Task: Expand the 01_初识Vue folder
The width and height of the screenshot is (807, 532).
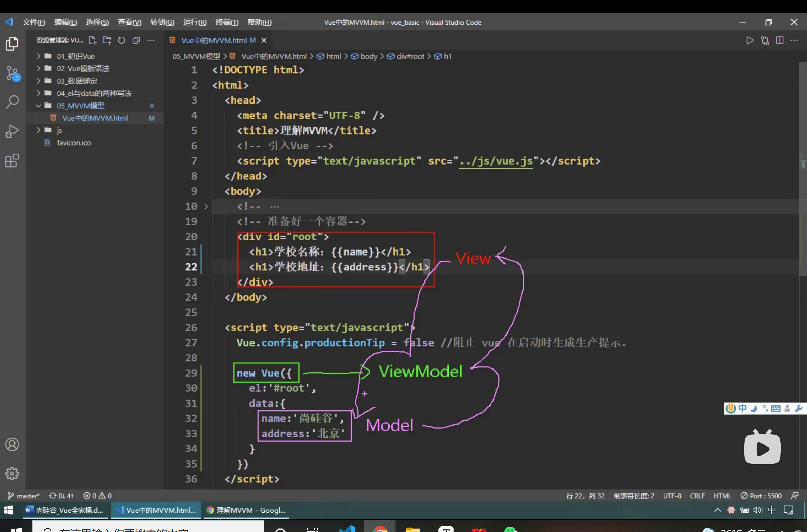Action: [x=95, y=56]
